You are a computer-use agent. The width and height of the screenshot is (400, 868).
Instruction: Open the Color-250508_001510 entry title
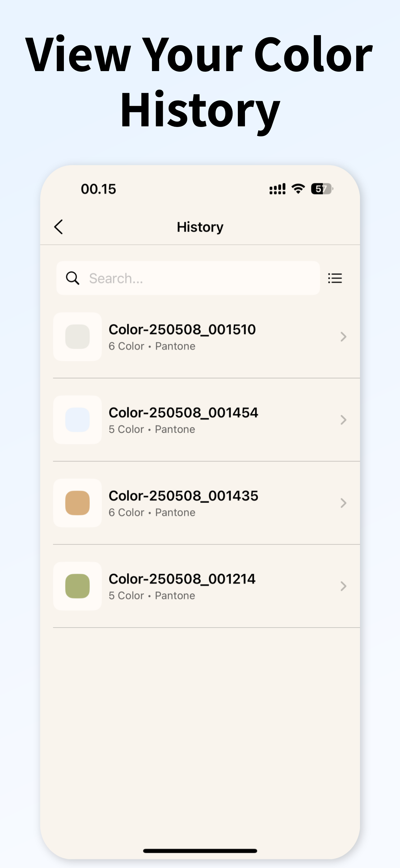click(182, 330)
